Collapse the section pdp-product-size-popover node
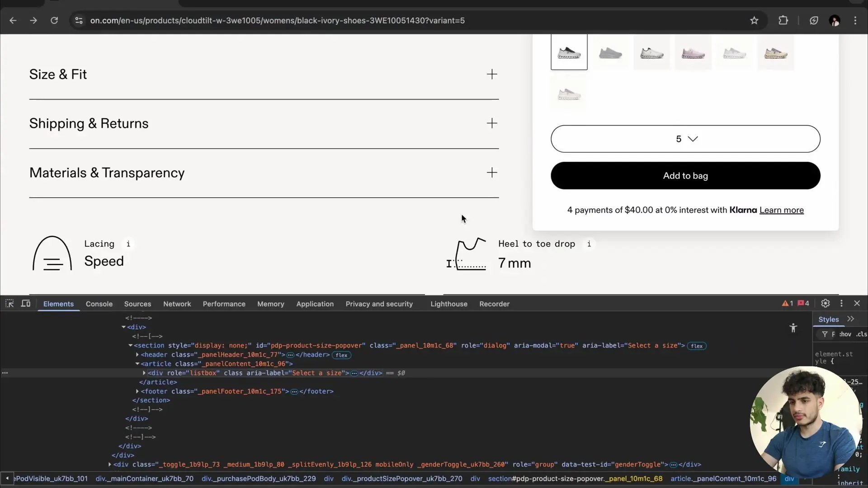868x488 pixels. point(131,346)
